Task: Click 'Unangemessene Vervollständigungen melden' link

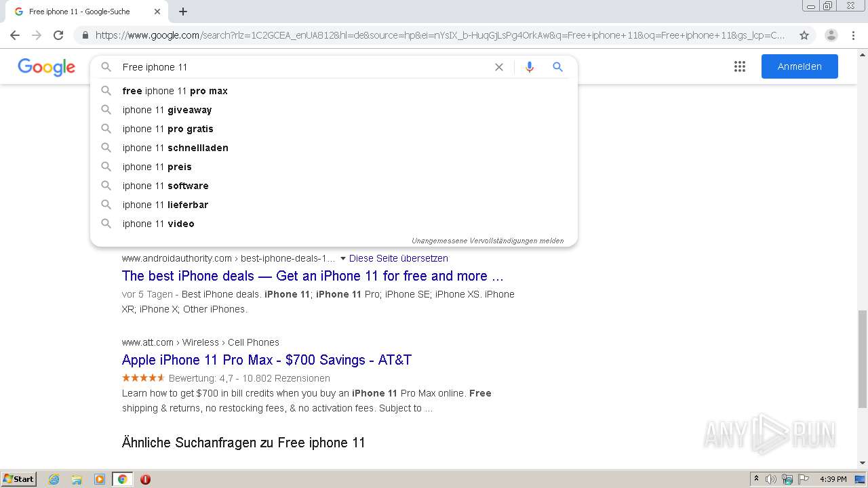Action: coord(488,241)
